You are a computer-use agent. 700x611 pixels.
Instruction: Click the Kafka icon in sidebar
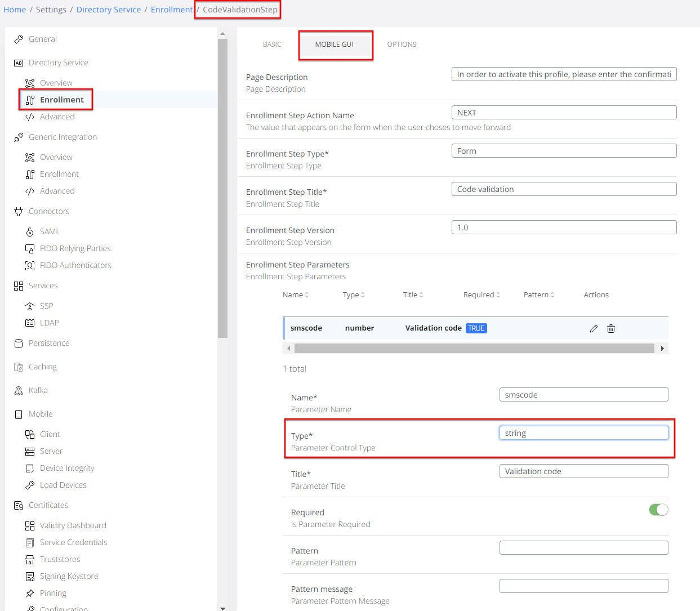click(x=19, y=391)
